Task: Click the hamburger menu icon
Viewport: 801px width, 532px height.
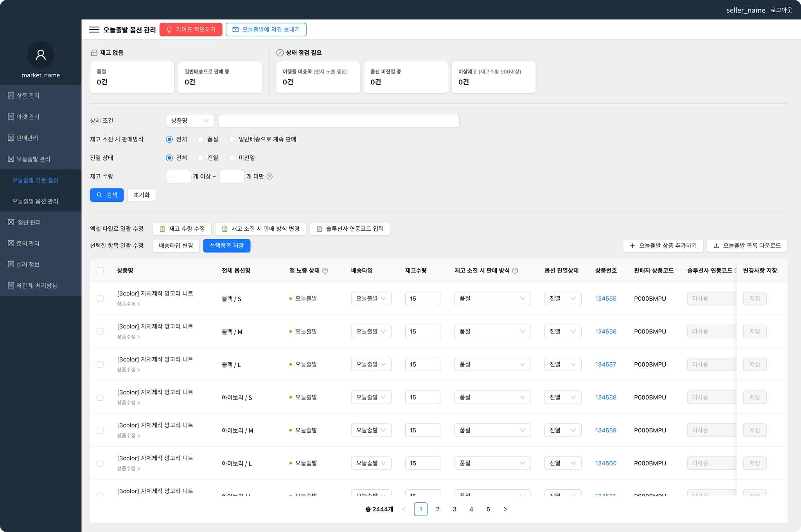Action: point(94,30)
